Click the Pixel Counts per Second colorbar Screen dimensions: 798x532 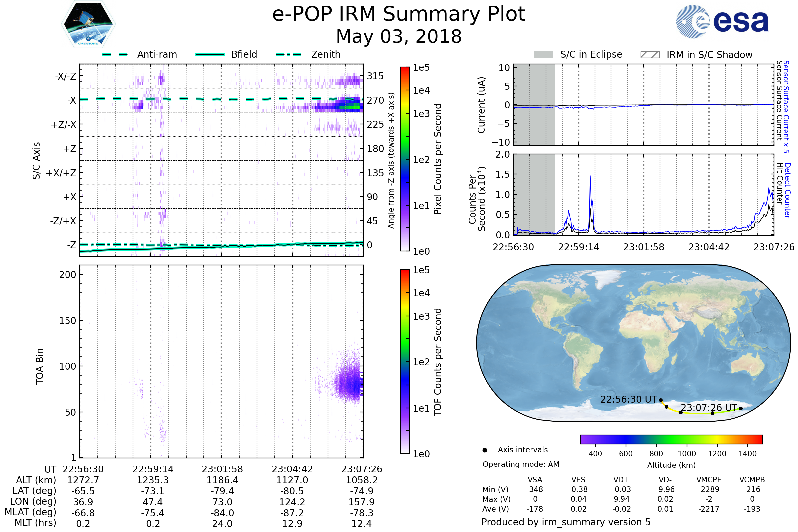[x=405, y=159]
